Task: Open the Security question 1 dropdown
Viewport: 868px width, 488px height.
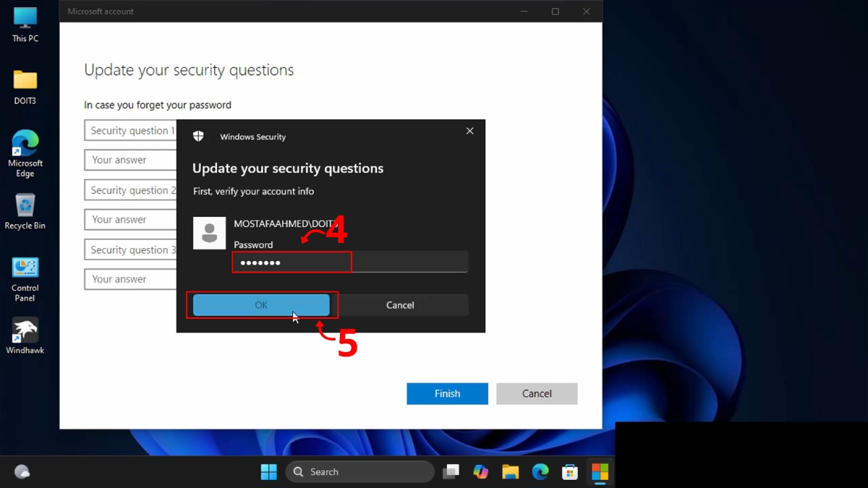Action: point(130,130)
